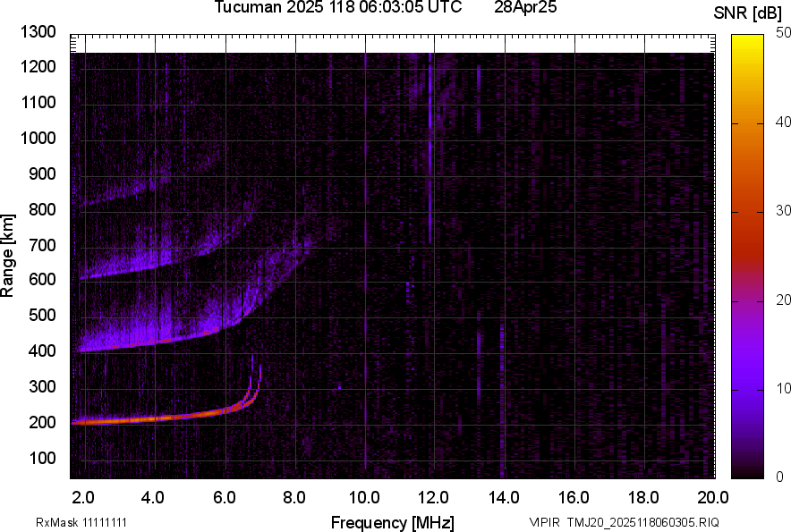Image resolution: width=791 pixels, height=532 pixels.
Task: Click range tick label '800'
Action: coord(42,209)
